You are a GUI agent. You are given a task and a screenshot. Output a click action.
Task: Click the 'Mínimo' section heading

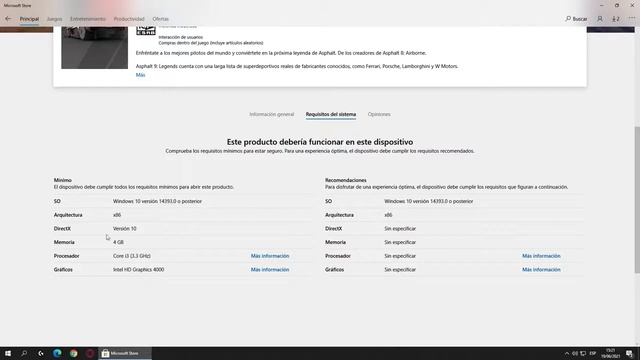63,180
